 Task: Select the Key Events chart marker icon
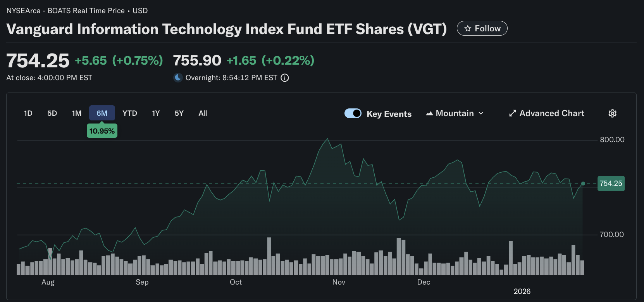tap(353, 113)
